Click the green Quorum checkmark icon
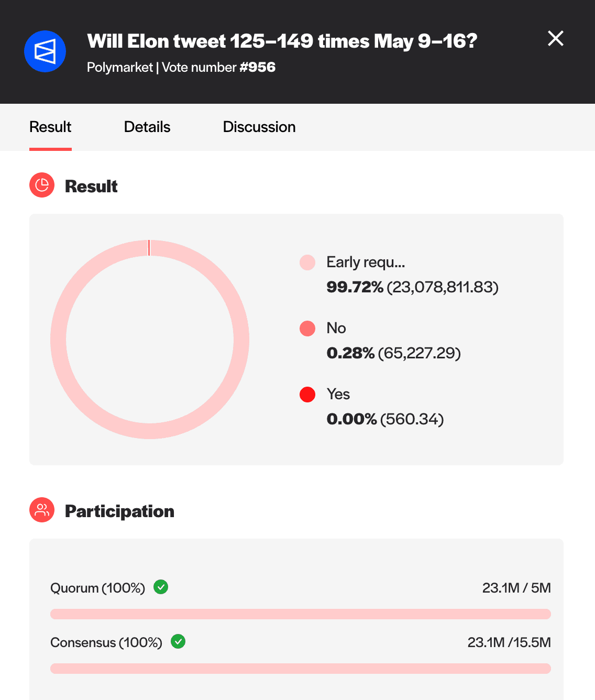This screenshot has height=700, width=595. tap(161, 587)
